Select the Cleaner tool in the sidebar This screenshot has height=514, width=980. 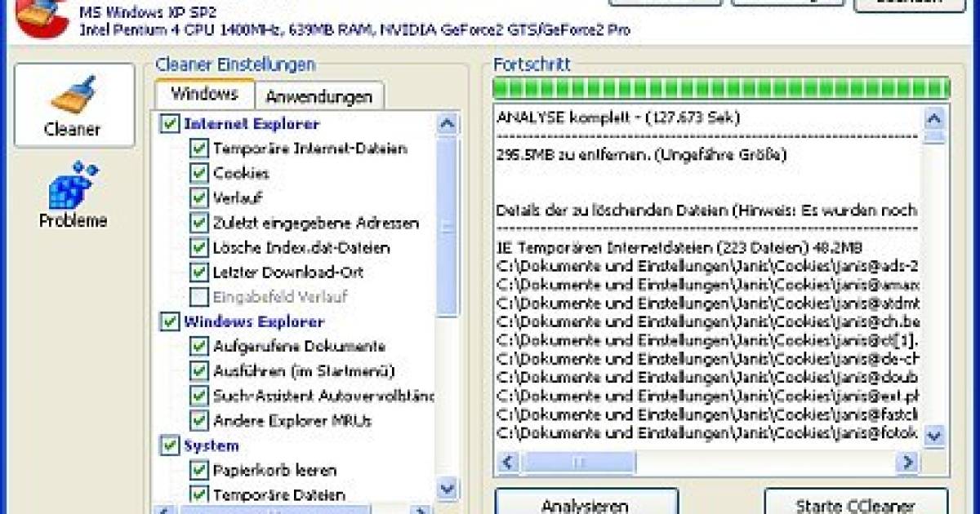73,104
